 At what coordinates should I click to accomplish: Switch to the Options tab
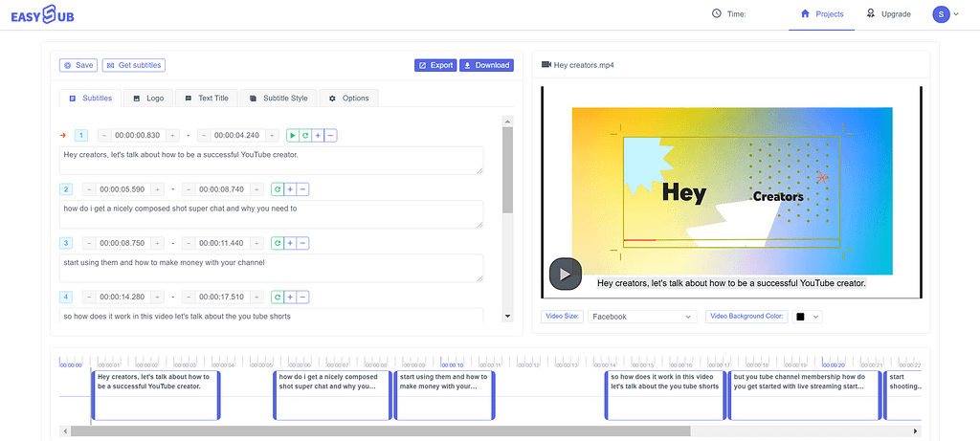(x=348, y=99)
